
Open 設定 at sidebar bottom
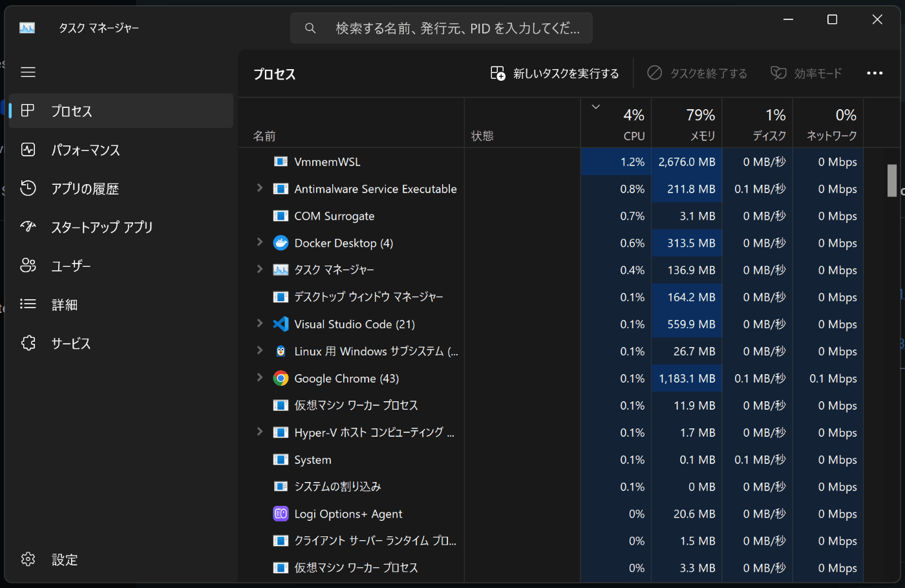121,560
